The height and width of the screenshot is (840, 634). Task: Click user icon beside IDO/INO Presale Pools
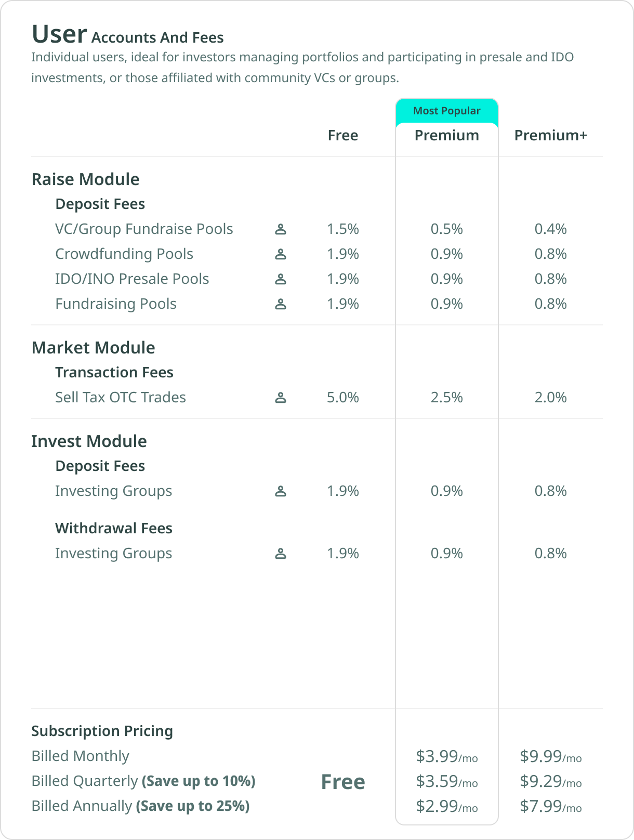point(281,279)
